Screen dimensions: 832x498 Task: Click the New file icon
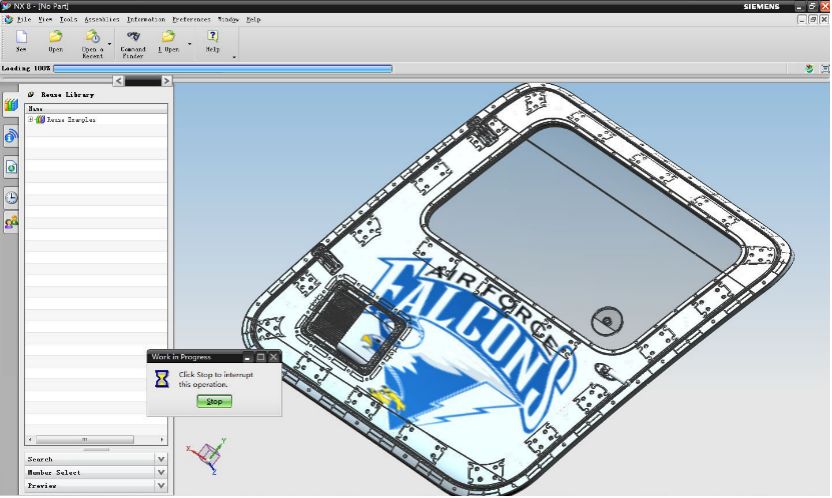click(x=21, y=37)
